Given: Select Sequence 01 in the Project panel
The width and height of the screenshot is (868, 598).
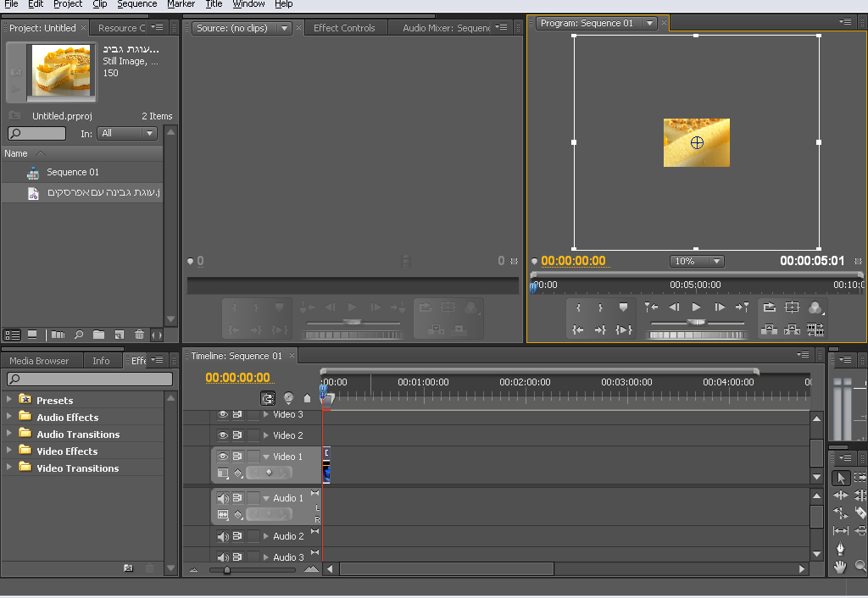Looking at the screenshot, I should pos(72,172).
